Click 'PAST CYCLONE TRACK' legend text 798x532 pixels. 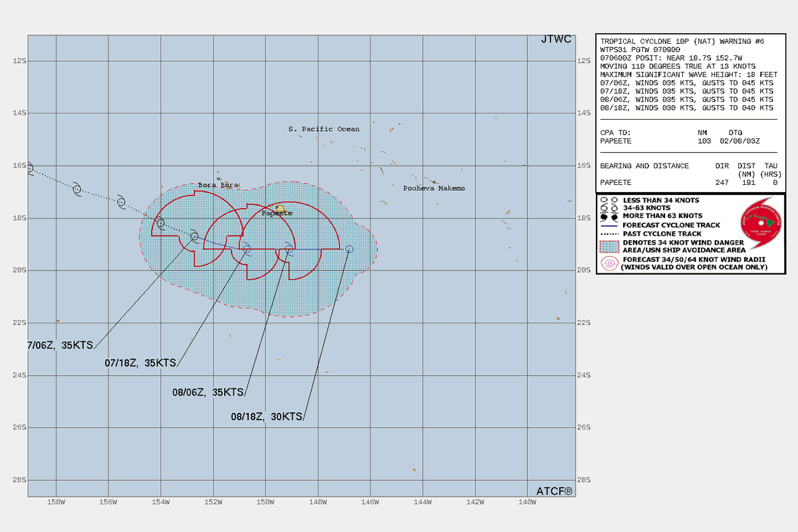click(662, 233)
